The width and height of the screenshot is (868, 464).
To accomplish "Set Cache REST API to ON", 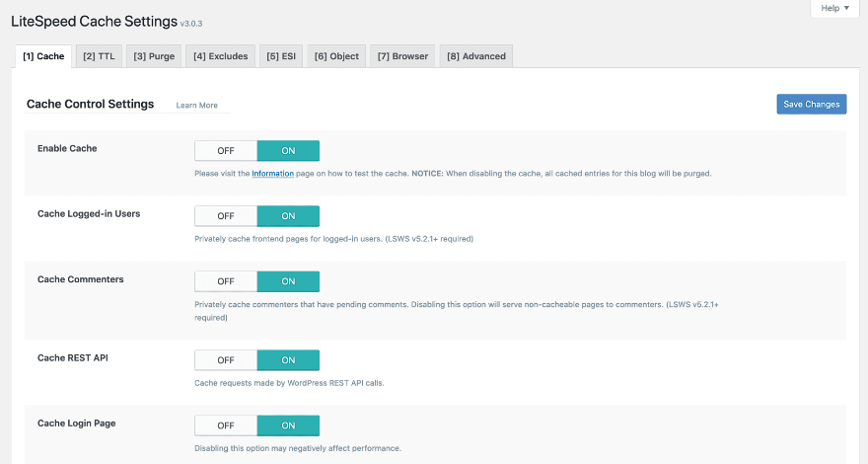I will 288,360.
